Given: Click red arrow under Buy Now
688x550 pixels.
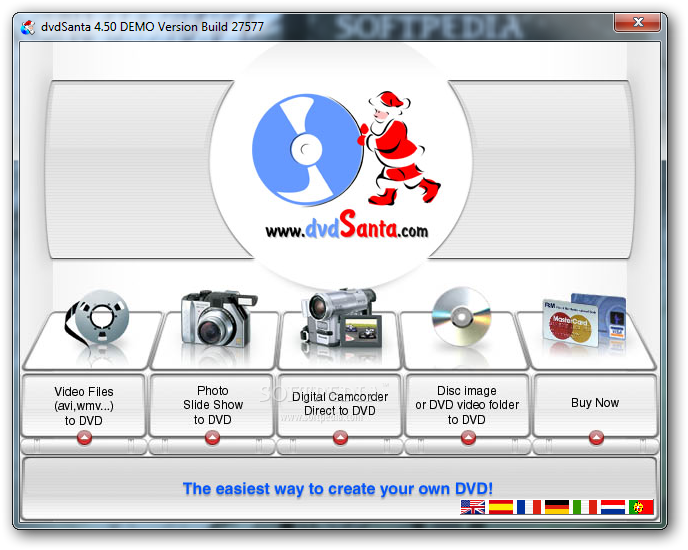Looking at the screenshot, I should (596, 438).
